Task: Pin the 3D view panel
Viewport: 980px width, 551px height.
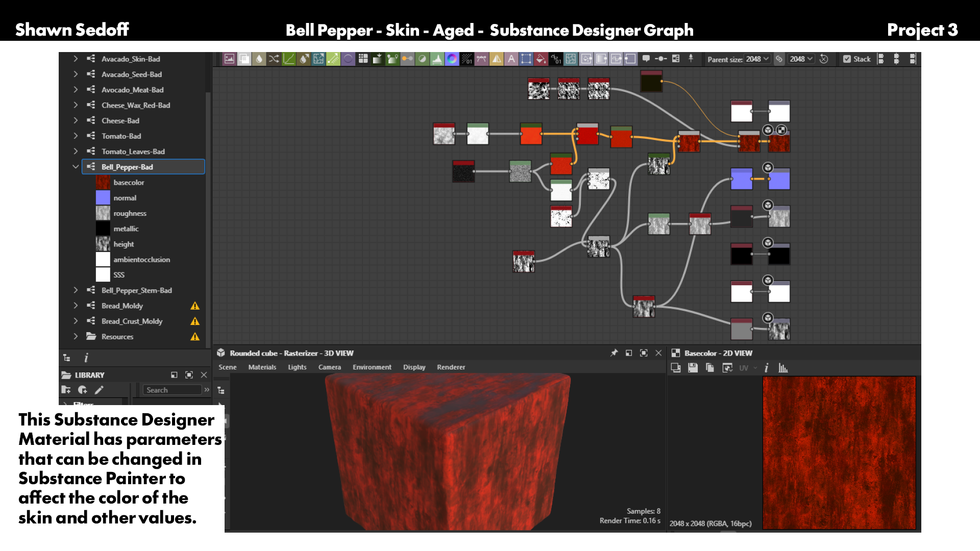Action: point(614,353)
